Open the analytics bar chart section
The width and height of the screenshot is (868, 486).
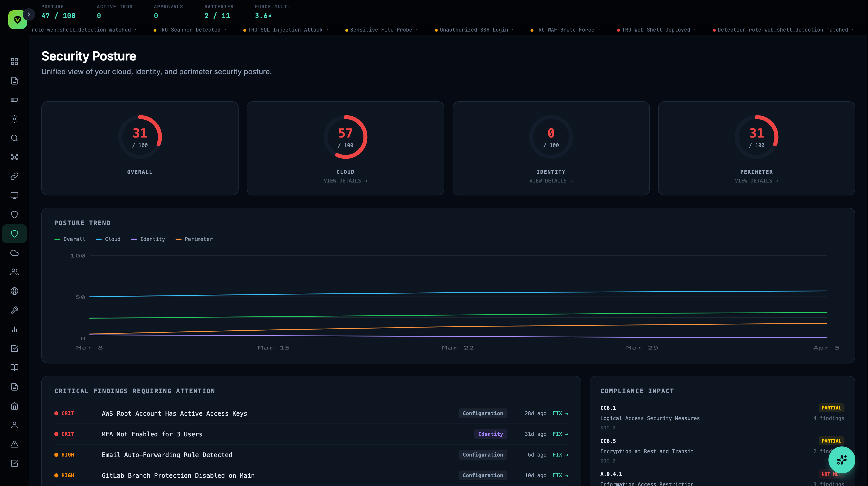click(14, 329)
